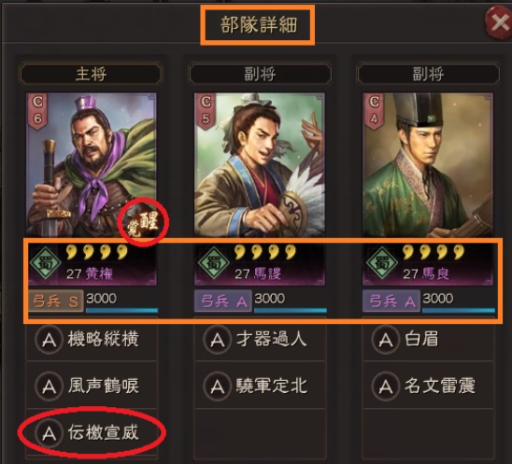Click the 醒覚 awakening badge on 黄権
The image size is (512, 464).
[x=143, y=222]
